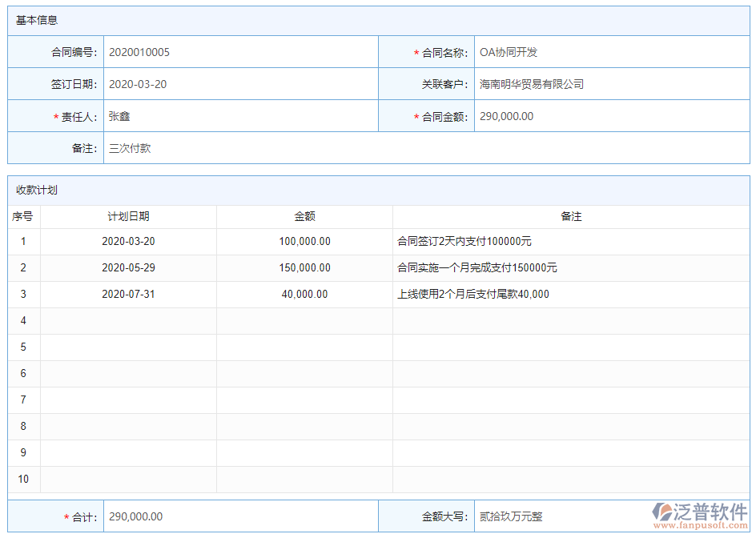Focus the 备注 field containing 三次付款
Image resolution: width=756 pixels, height=538 pixels.
click(x=425, y=148)
